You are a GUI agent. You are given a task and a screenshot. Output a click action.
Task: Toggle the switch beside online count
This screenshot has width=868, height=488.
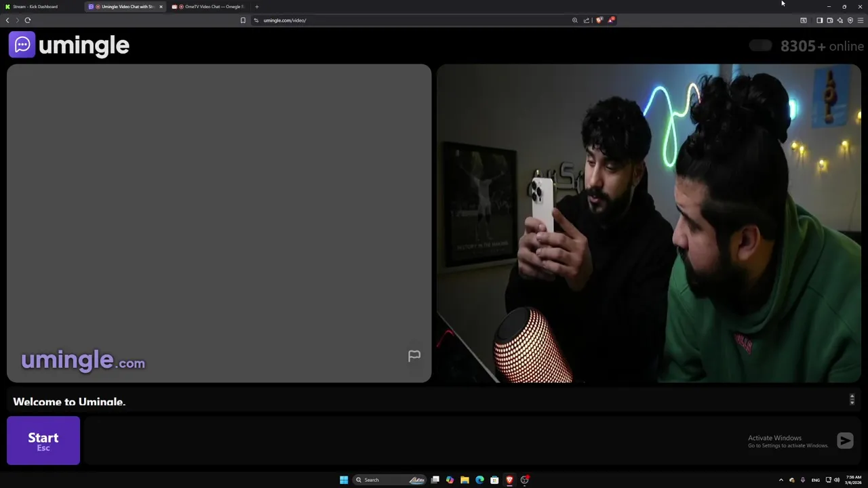[760, 45]
